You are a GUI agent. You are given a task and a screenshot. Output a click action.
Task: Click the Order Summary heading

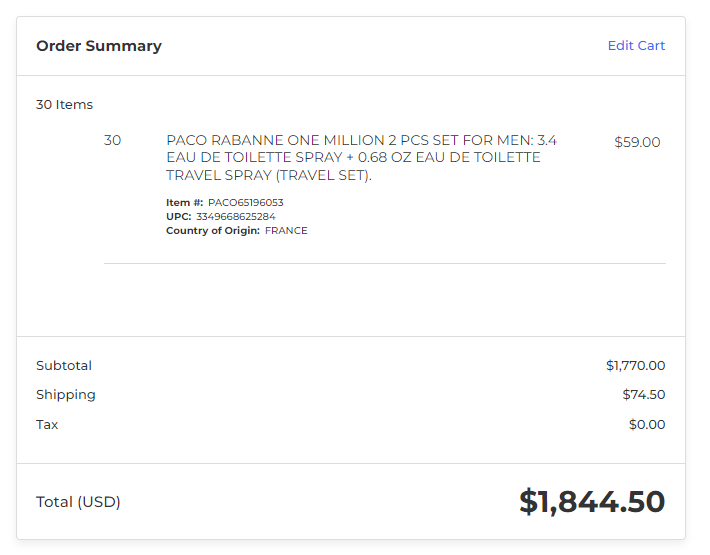[x=99, y=46]
